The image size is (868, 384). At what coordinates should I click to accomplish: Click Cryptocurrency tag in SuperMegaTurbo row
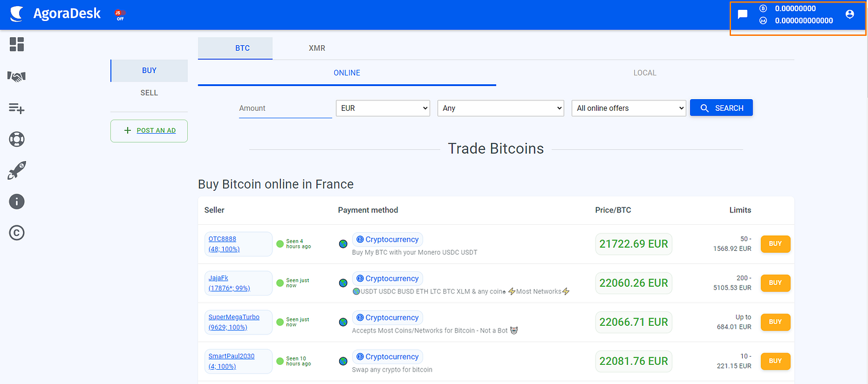[387, 318]
